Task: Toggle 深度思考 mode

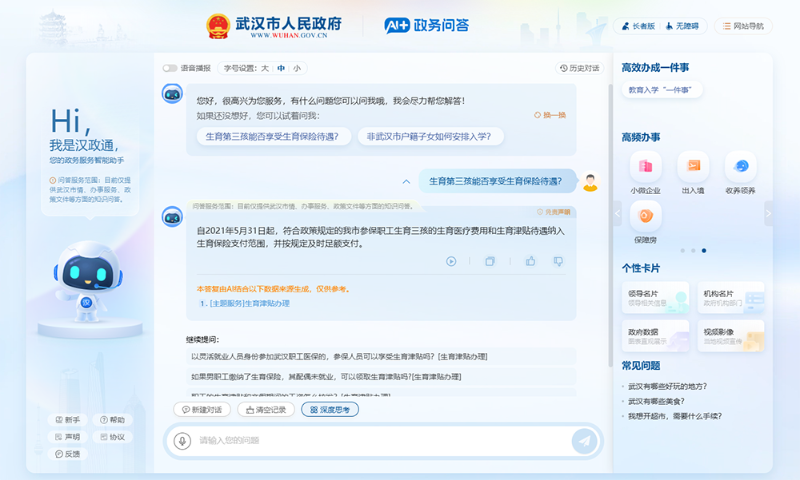Action: (x=329, y=410)
